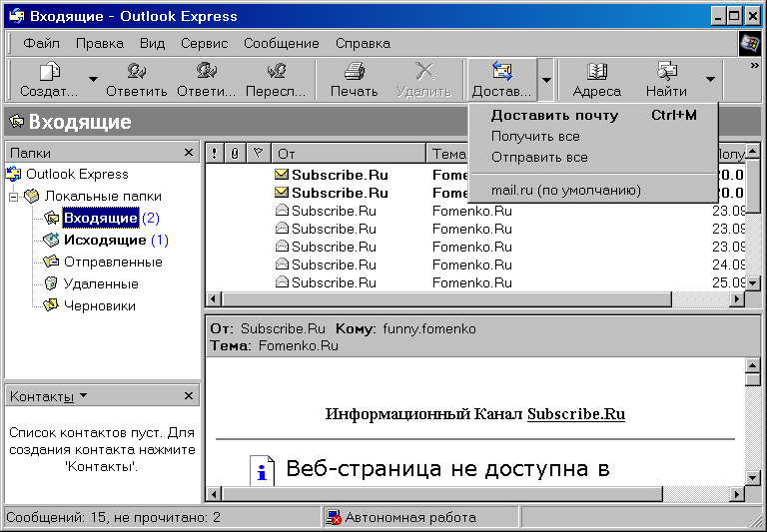
Task: Open the Адреса address book icon
Action: pos(597,72)
